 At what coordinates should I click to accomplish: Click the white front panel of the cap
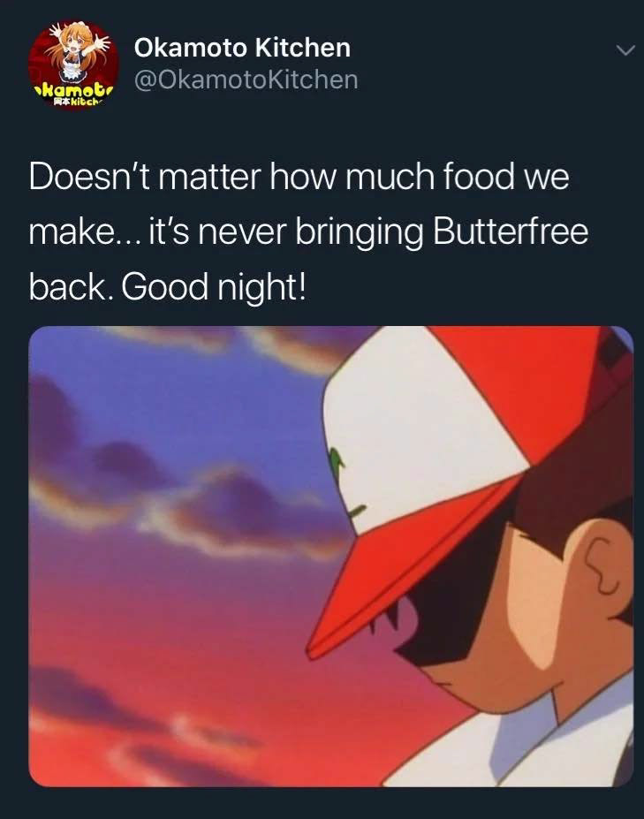(x=418, y=434)
